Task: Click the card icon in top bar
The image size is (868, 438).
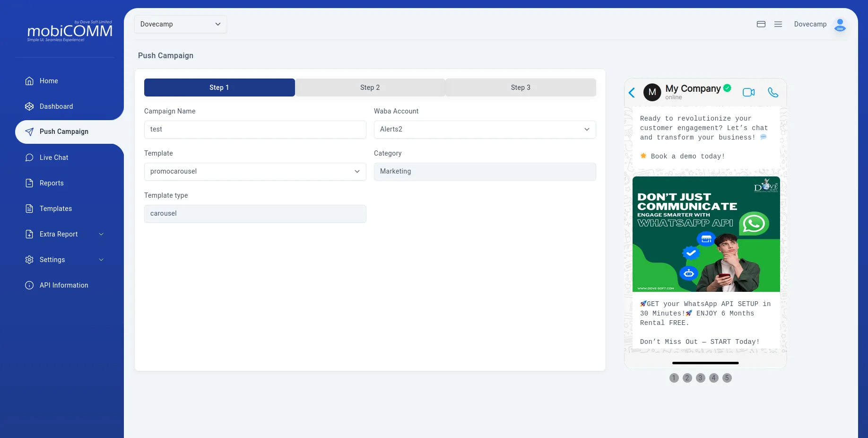Action: click(x=761, y=24)
